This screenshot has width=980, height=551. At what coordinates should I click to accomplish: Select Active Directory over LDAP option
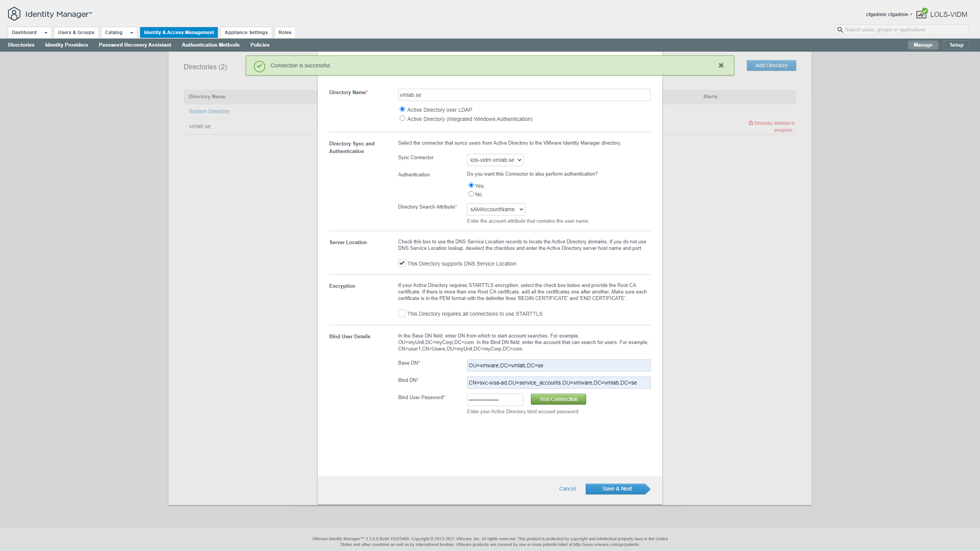[x=402, y=109]
